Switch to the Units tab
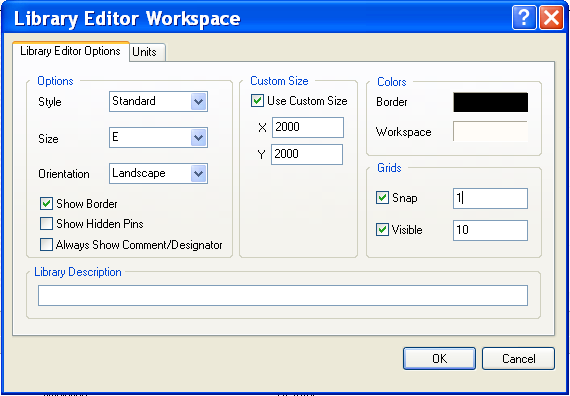Image resolution: width=570 pixels, height=396 pixels. point(147,52)
